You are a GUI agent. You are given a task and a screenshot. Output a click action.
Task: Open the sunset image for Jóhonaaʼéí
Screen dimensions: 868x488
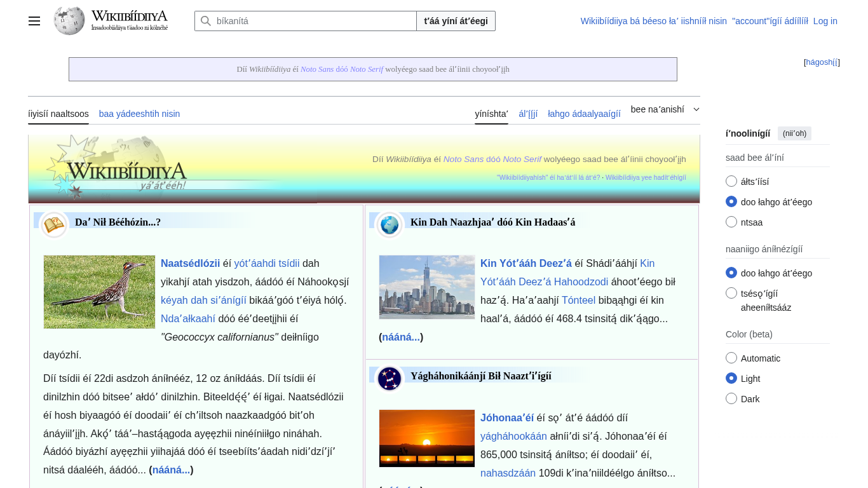click(x=427, y=438)
